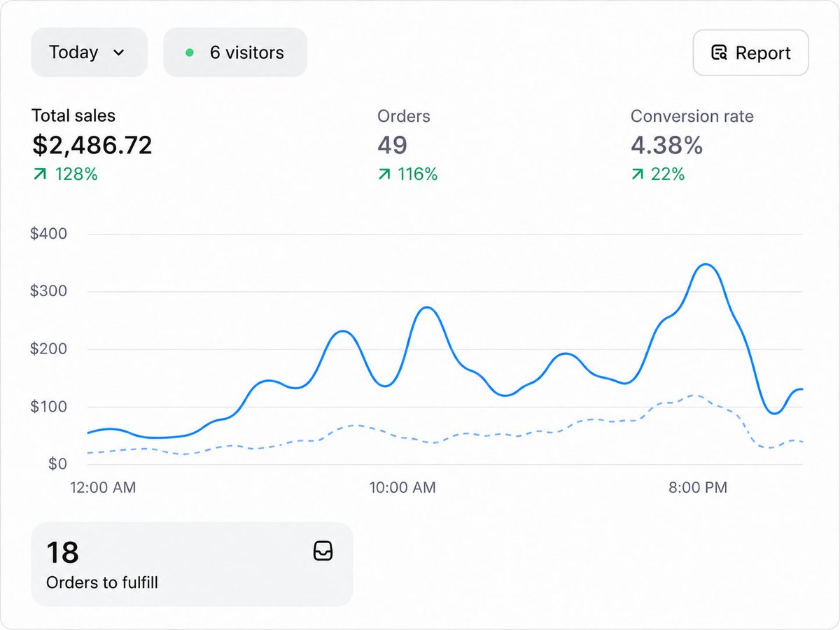Click the 8:00 PM time label
The height and width of the screenshot is (630, 840).
698,487
